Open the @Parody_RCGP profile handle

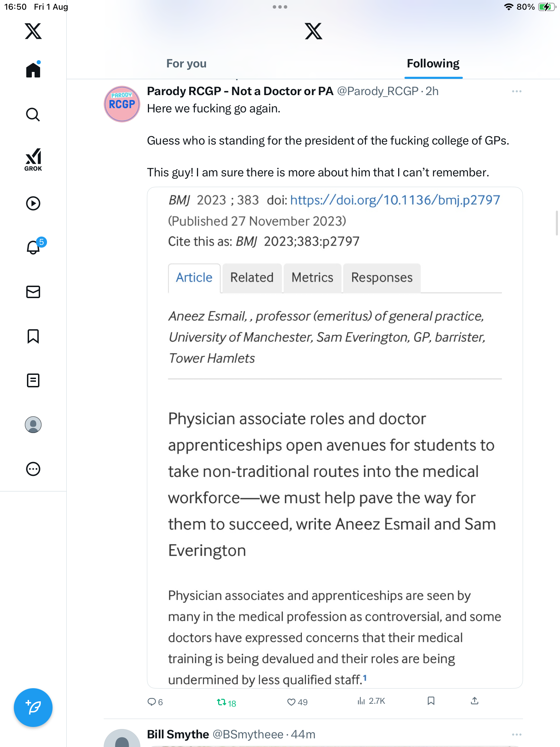coord(377,91)
